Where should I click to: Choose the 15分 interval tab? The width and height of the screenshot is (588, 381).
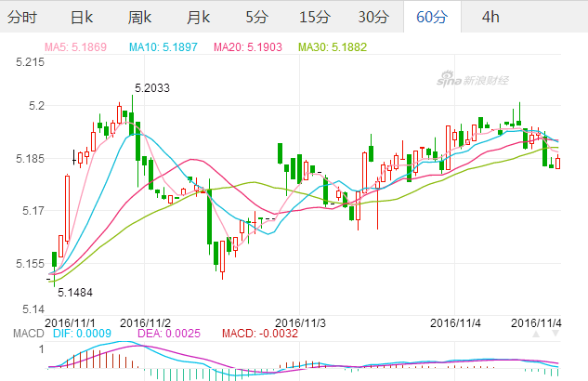[x=314, y=17]
